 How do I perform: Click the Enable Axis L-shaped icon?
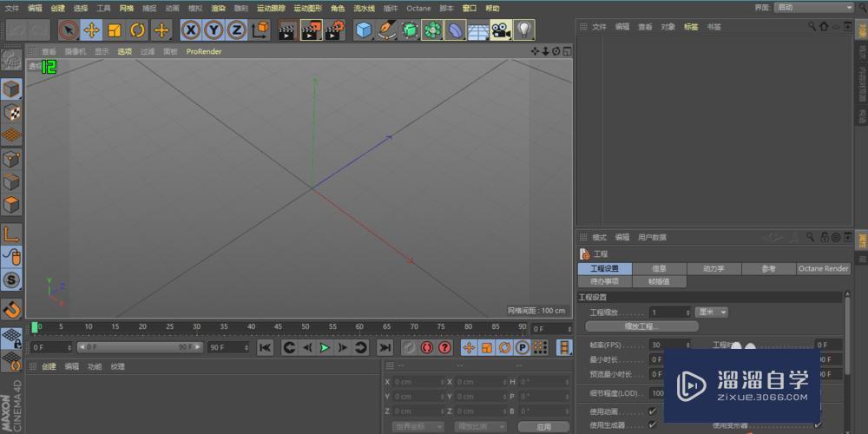[x=11, y=234]
